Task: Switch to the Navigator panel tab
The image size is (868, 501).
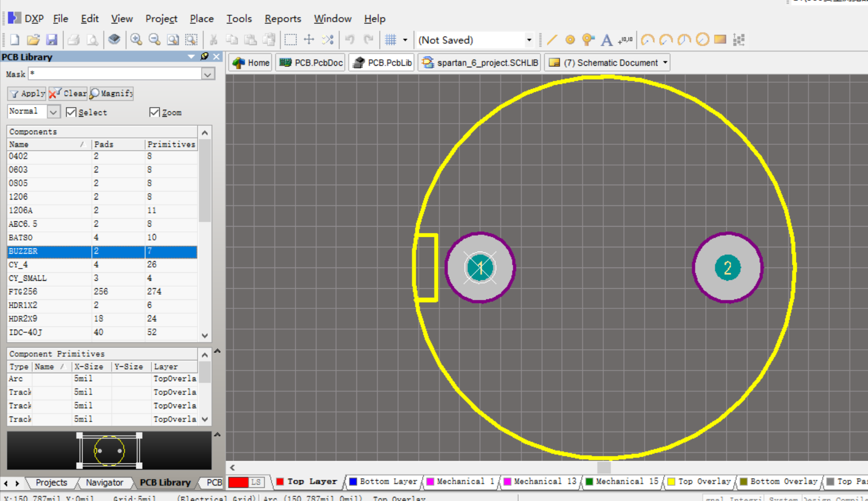Action: (104, 482)
